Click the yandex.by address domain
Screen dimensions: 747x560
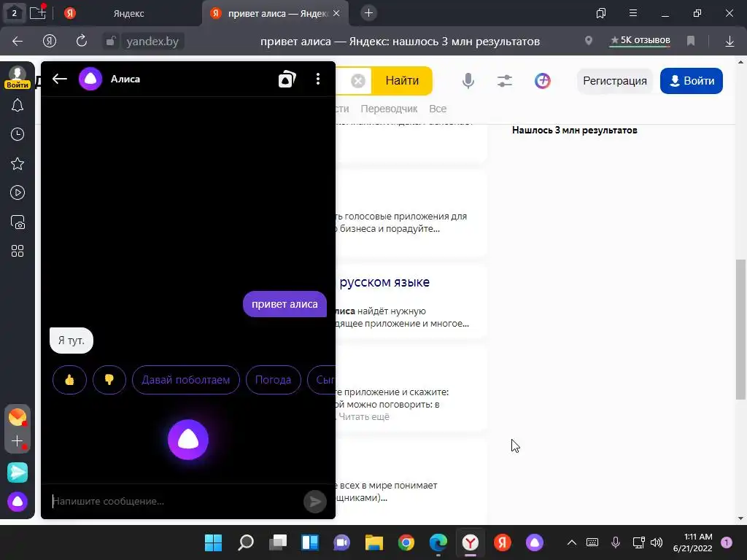pyautogui.click(x=152, y=42)
